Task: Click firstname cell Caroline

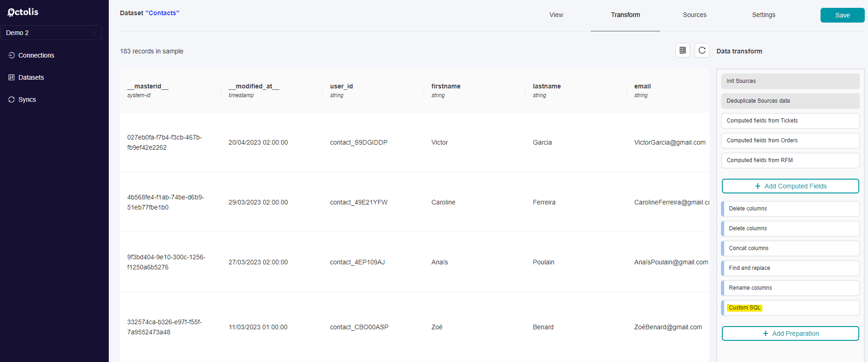Action: (443, 202)
